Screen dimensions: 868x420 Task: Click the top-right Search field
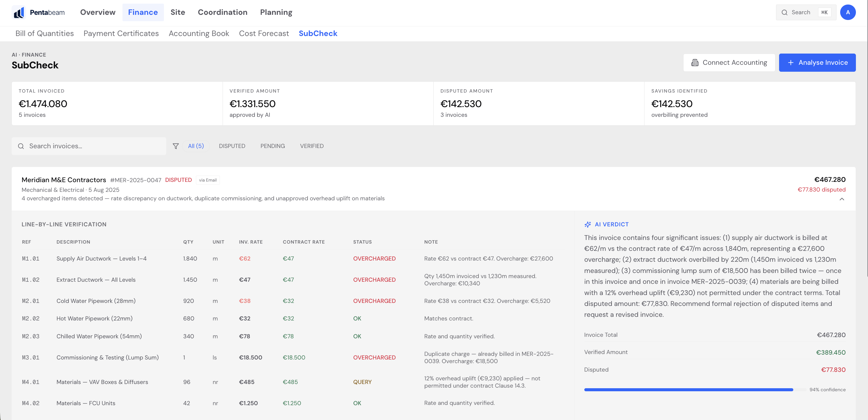(x=806, y=12)
